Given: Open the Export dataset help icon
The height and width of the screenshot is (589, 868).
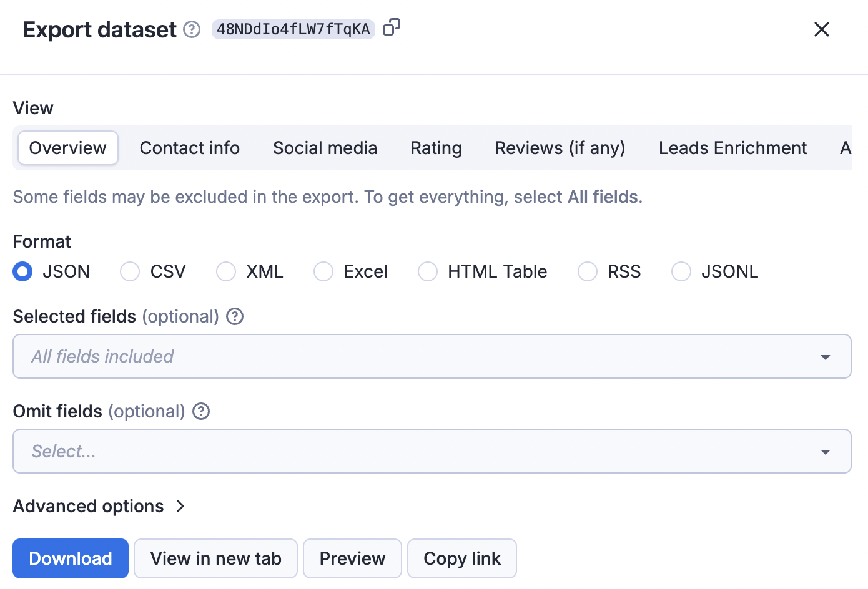Looking at the screenshot, I should [192, 29].
